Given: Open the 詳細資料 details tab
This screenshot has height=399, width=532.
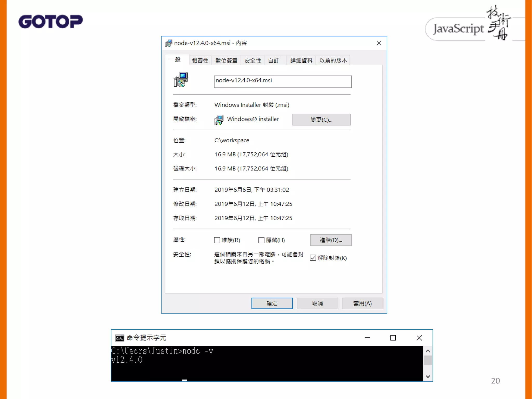Looking at the screenshot, I should (301, 61).
